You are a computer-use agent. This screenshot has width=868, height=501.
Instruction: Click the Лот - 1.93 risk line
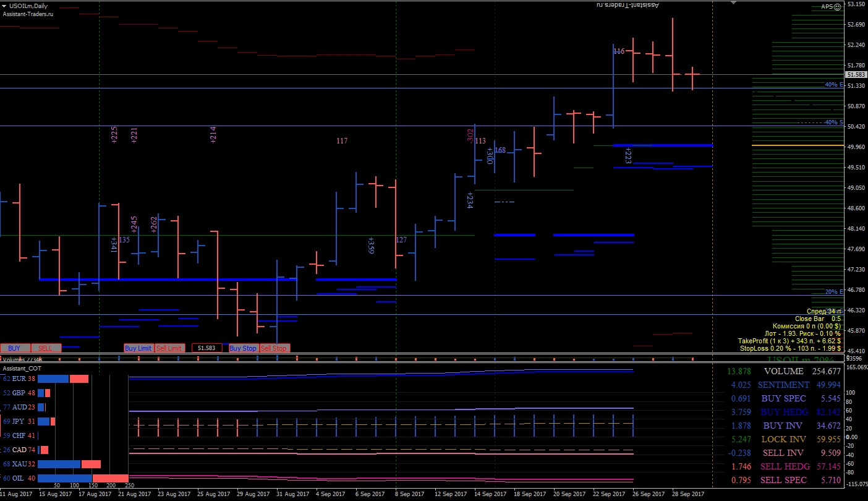coord(802,333)
